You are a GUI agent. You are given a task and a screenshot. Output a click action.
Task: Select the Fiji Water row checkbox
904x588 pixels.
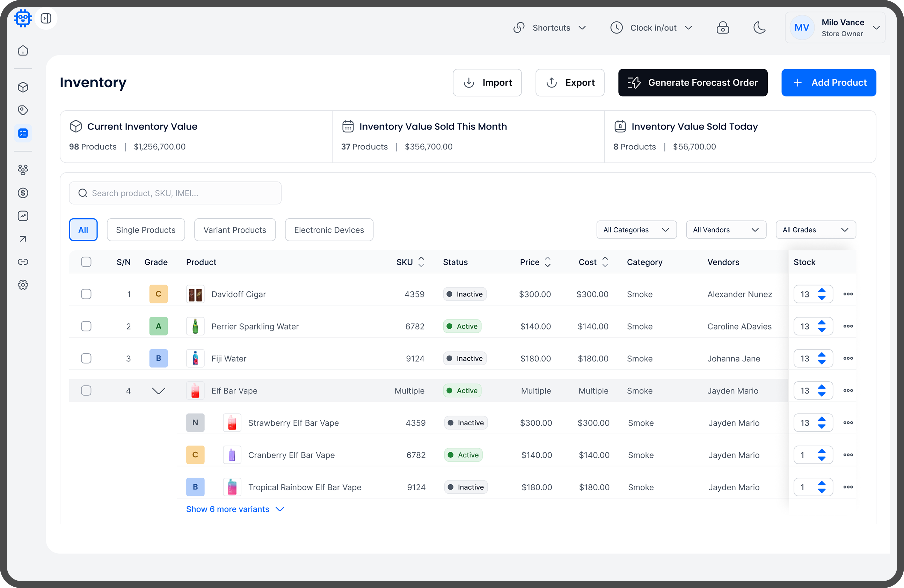tap(86, 358)
